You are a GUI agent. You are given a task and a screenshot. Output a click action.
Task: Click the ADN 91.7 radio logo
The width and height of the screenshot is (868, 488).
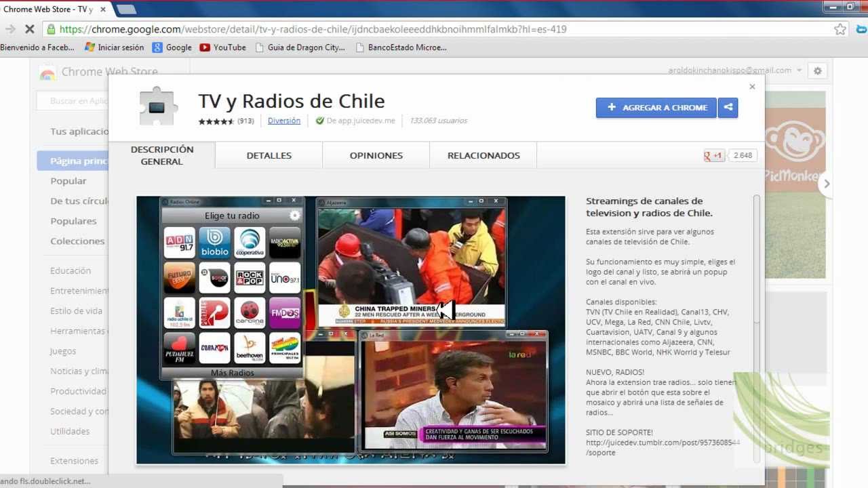coord(179,243)
